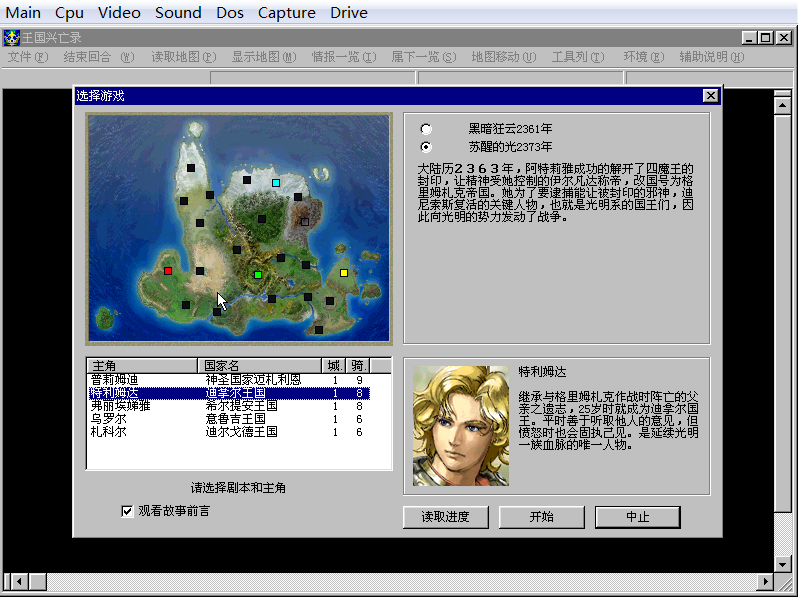Screen dimensions: 798x597
Task: Click 迪尔戈德王国 country name cell
Action: pos(241,432)
